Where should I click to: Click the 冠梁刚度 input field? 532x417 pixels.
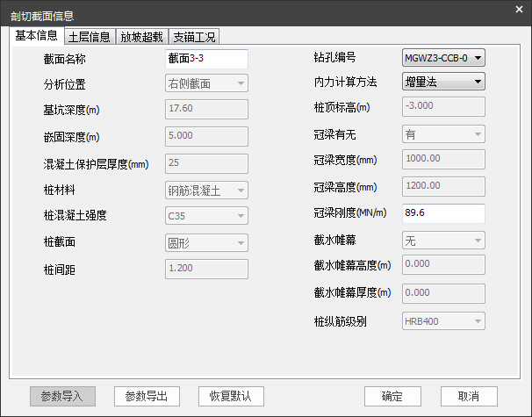(443, 213)
